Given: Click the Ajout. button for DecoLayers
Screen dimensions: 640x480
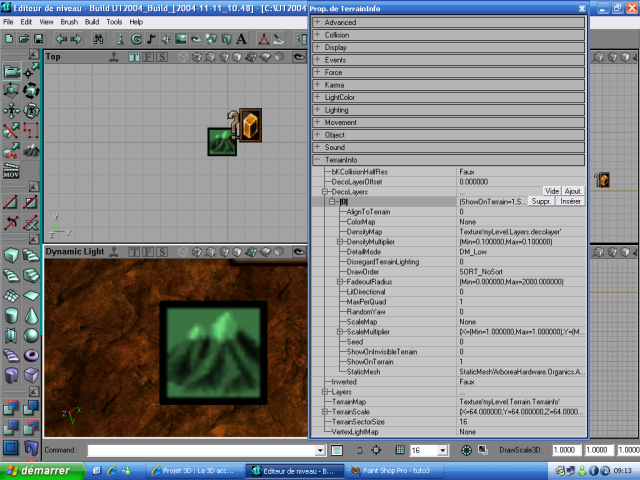Looking at the screenshot, I should [573, 190].
